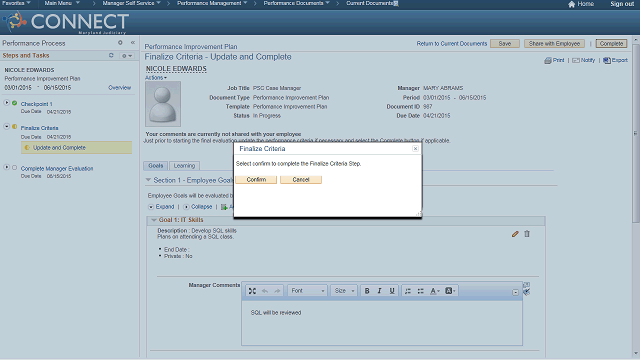Click the NICOLE EDWARDS name link
The height and width of the screenshot is (360, 640).
[x=176, y=69]
